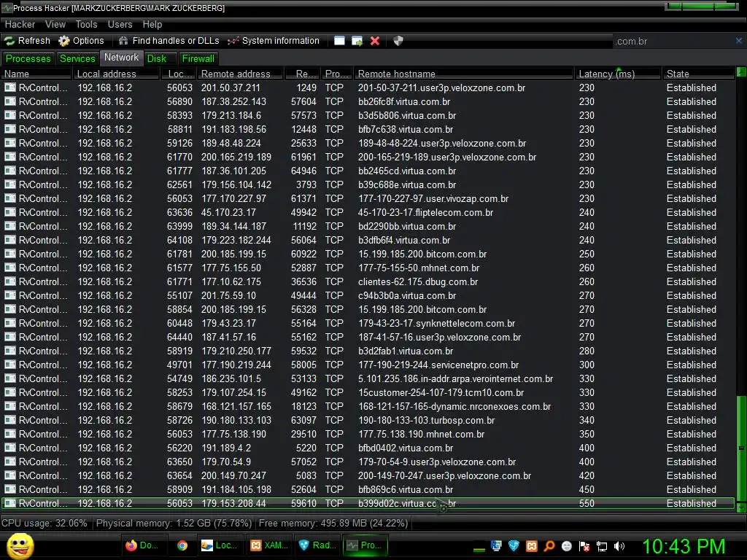Select remote address 168.121.157.165
Image resolution: width=747 pixels, height=560 pixels.
tap(236, 407)
